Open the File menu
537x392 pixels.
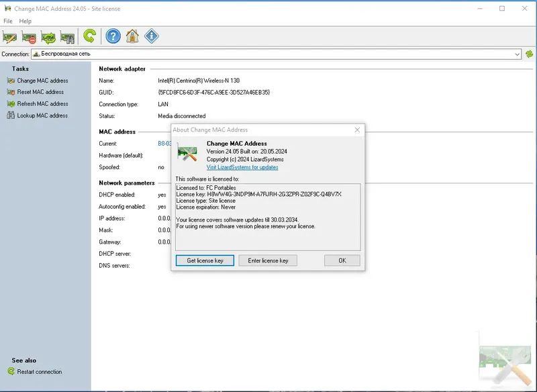tap(7, 21)
